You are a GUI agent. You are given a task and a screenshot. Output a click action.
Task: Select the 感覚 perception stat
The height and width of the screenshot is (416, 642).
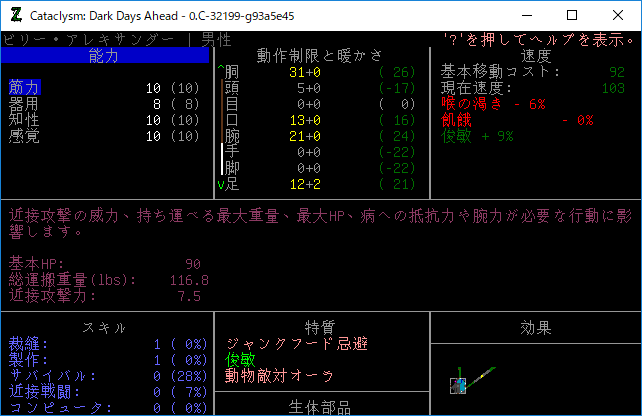23,136
